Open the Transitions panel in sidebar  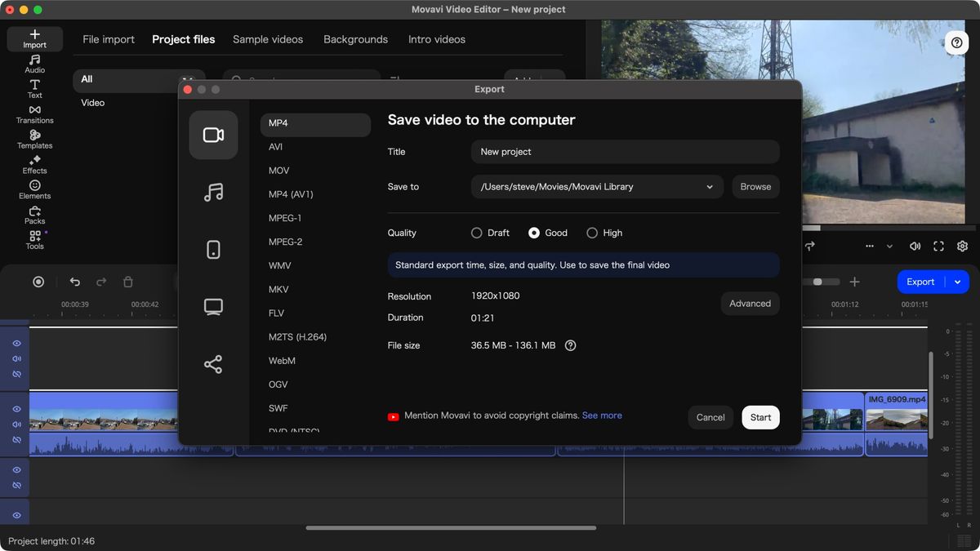click(34, 114)
